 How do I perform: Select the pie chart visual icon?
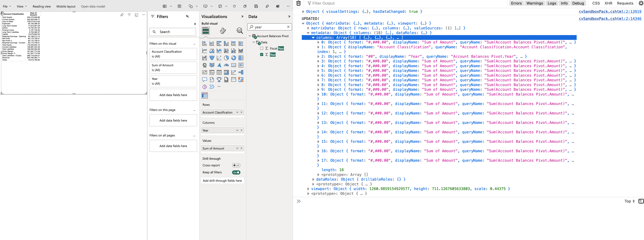[227, 58]
